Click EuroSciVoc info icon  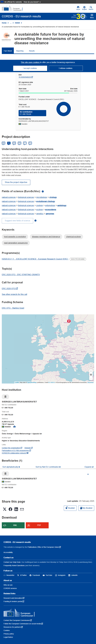coord(43,191)
